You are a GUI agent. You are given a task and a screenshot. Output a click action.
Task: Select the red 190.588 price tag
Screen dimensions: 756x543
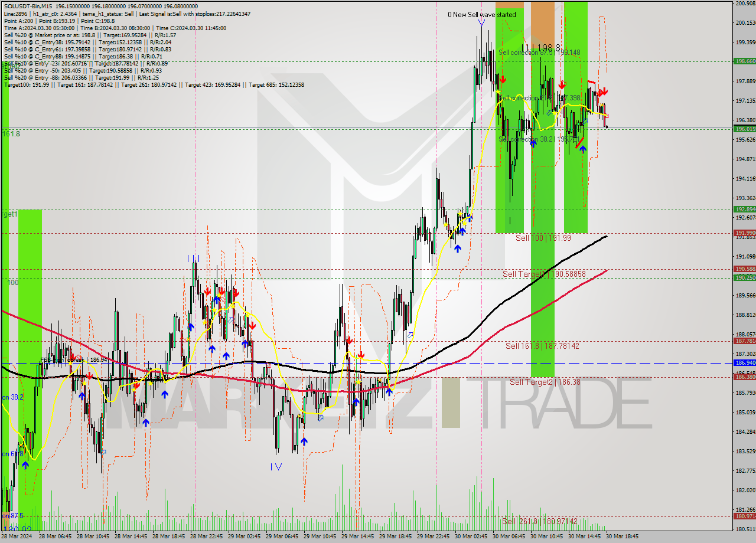(x=745, y=269)
